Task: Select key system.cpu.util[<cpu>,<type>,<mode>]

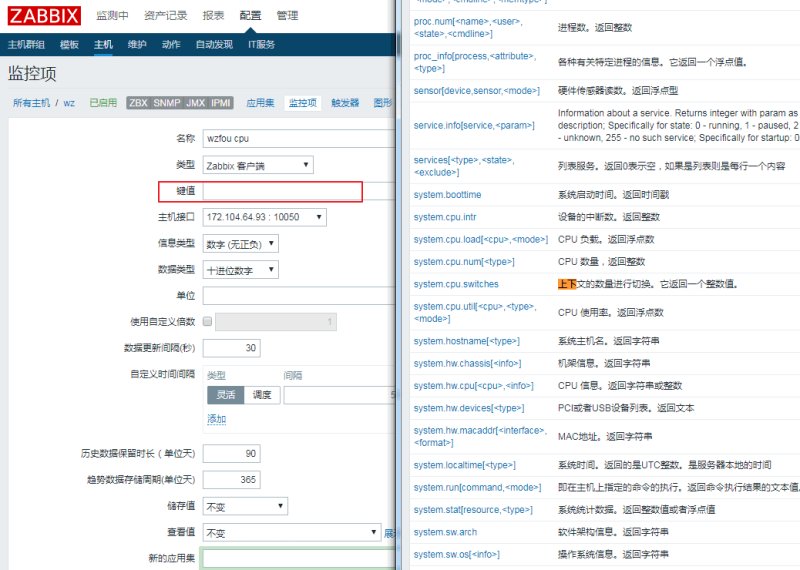Action: 475,312
